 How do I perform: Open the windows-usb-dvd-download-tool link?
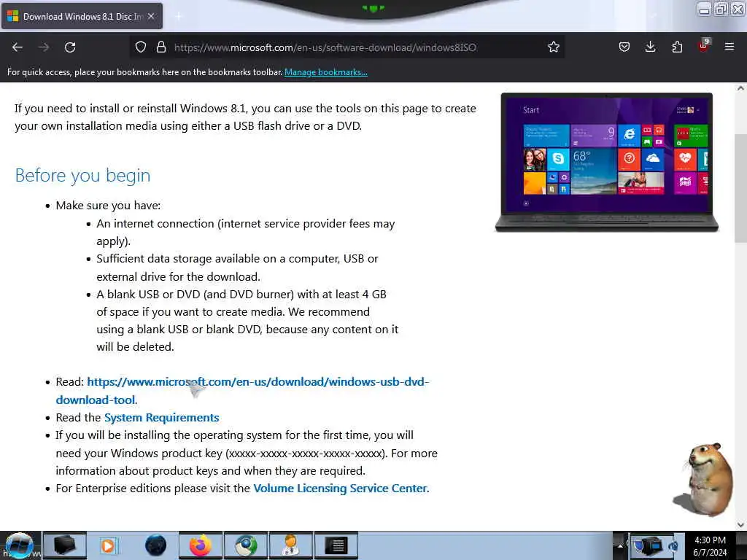[x=243, y=391]
